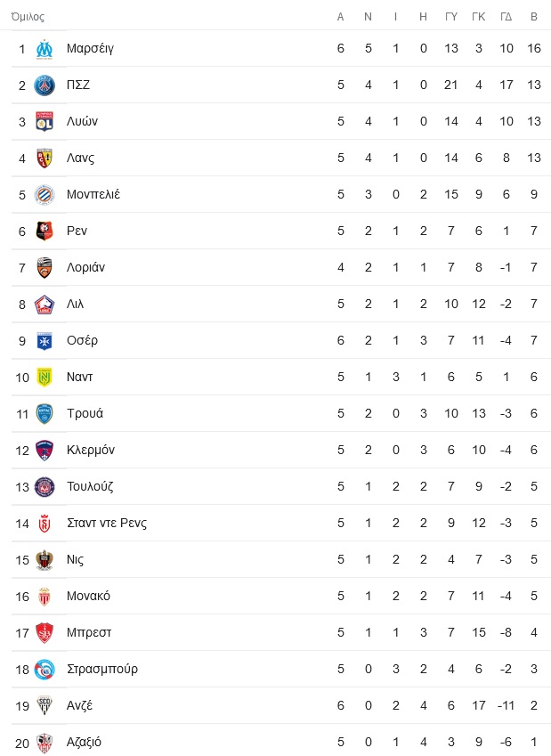The height and width of the screenshot is (756, 551).
Task: Click the Ανζέ team name
Action: [x=79, y=706]
